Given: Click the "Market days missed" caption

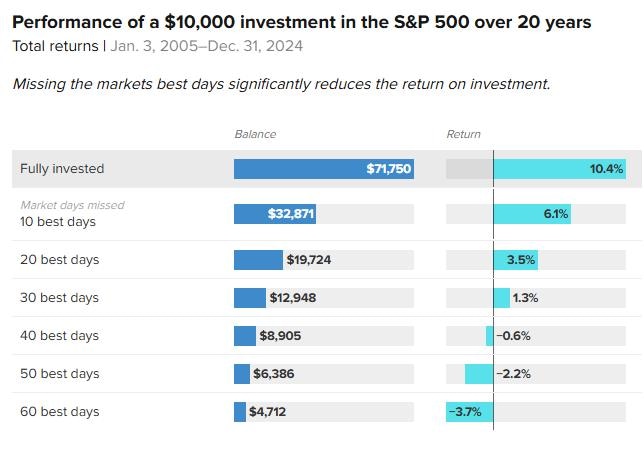Looking at the screenshot, I should click(x=72, y=205).
